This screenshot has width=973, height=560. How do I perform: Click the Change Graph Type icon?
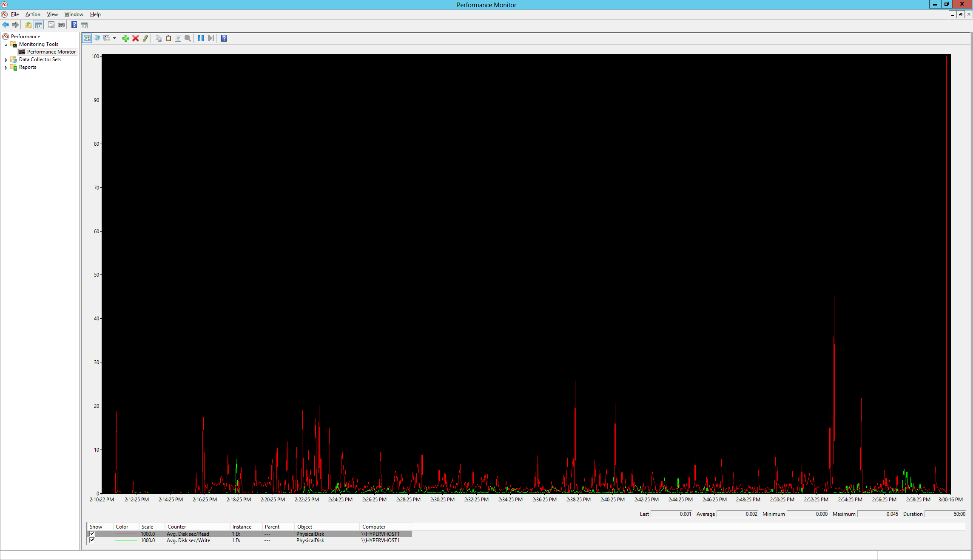click(x=107, y=38)
